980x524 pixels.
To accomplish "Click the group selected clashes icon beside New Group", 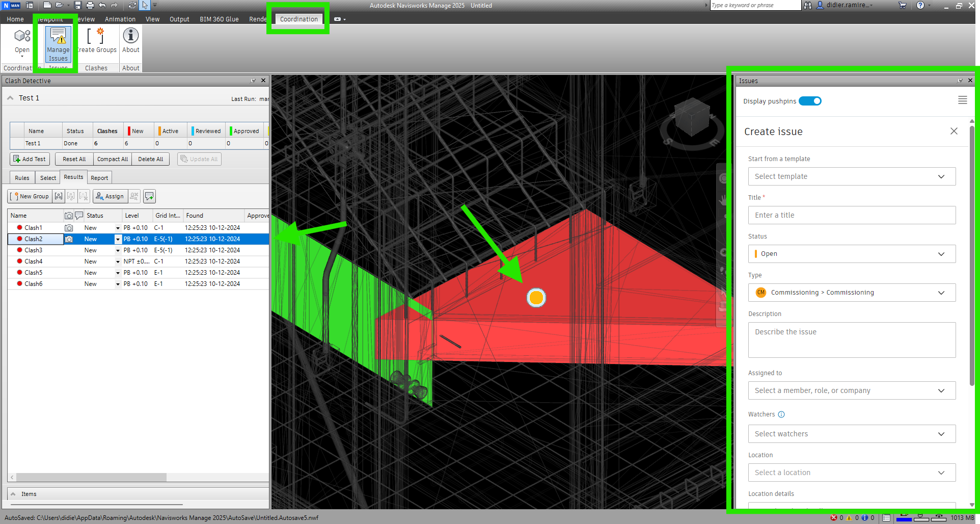I will coord(59,196).
